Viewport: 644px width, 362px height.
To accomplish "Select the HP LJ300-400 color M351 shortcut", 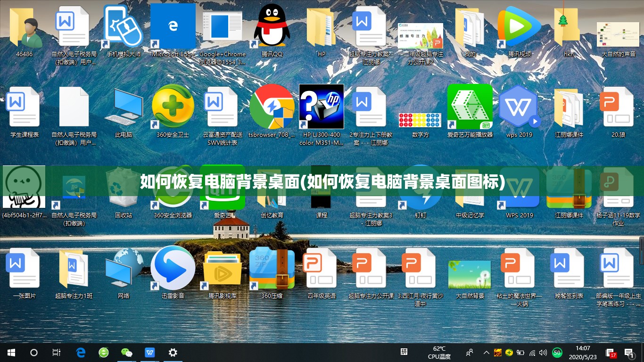I will click(322, 107).
